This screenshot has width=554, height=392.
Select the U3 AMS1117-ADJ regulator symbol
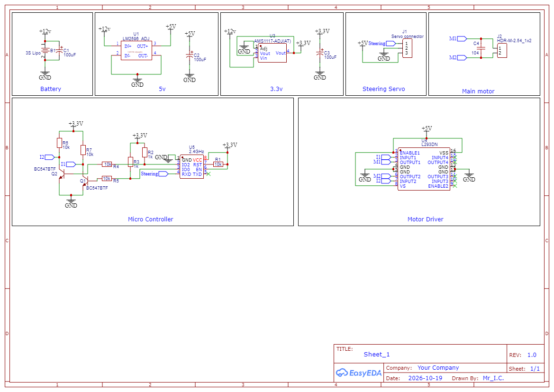(272, 53)
